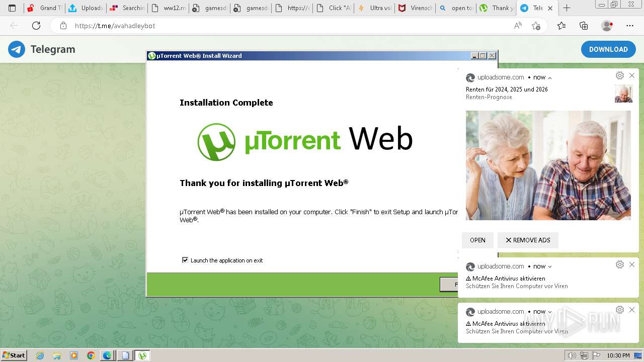Dismiss the Renten-Prognose notification
The height and width of the screenshot is (362, 644).
[x=632, y=75]
